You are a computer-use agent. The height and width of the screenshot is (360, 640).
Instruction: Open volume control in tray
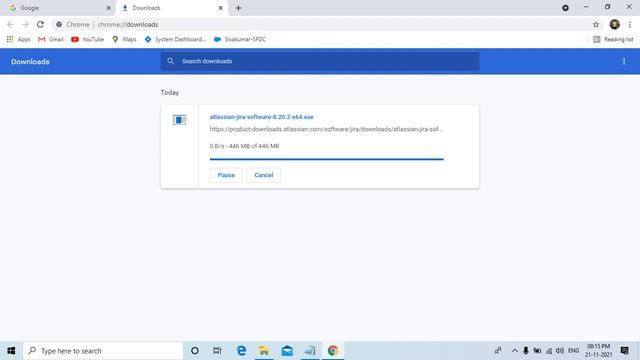pyautogui.click(x=560, y=351)
